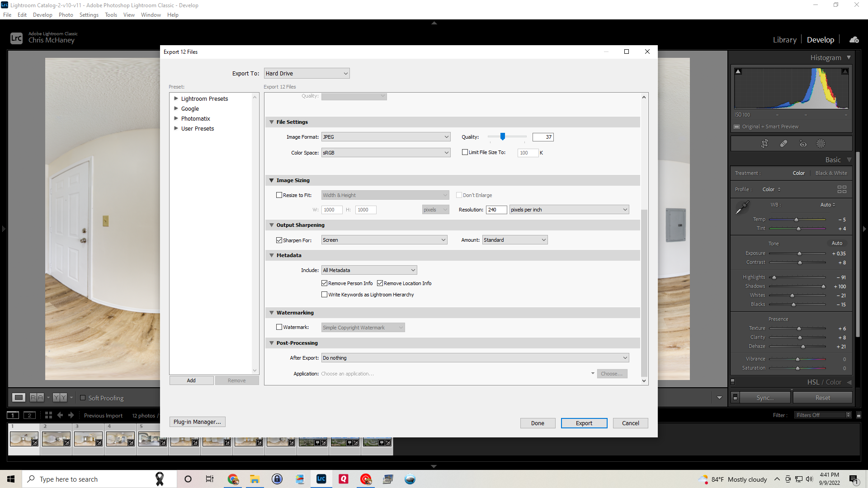
Task: Select the Crop Overlay tool
Action: point(765,143)
